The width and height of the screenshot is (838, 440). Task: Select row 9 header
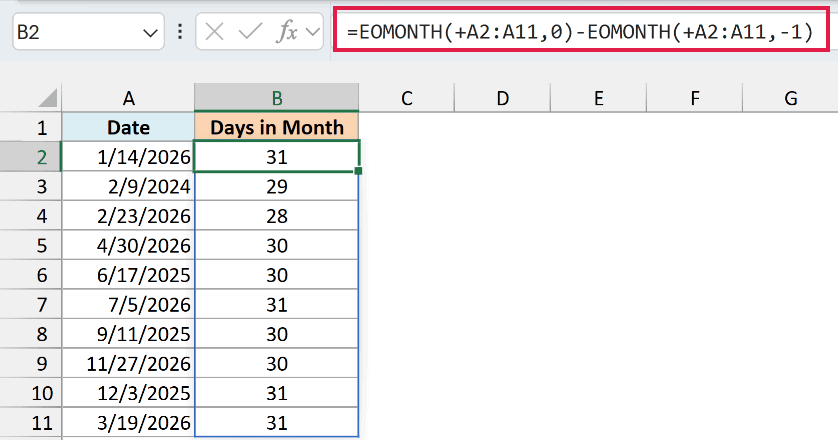pos(31,364)
